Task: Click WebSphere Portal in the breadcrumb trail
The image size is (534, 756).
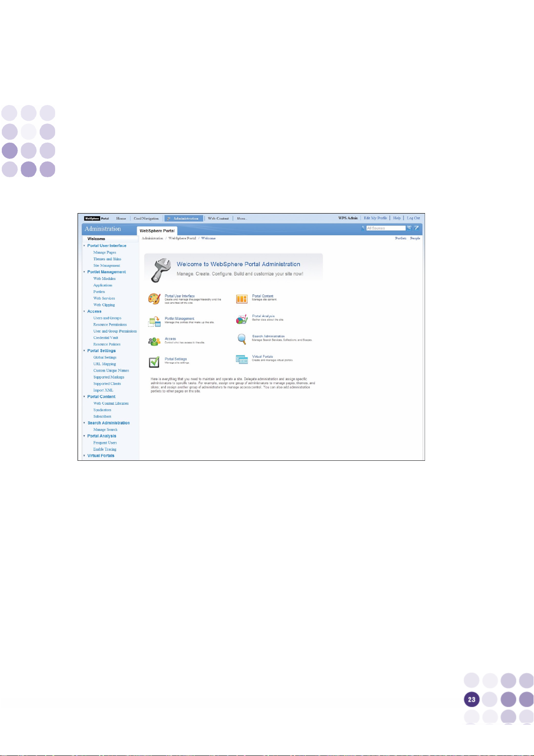Action: (x=182, y=238)
